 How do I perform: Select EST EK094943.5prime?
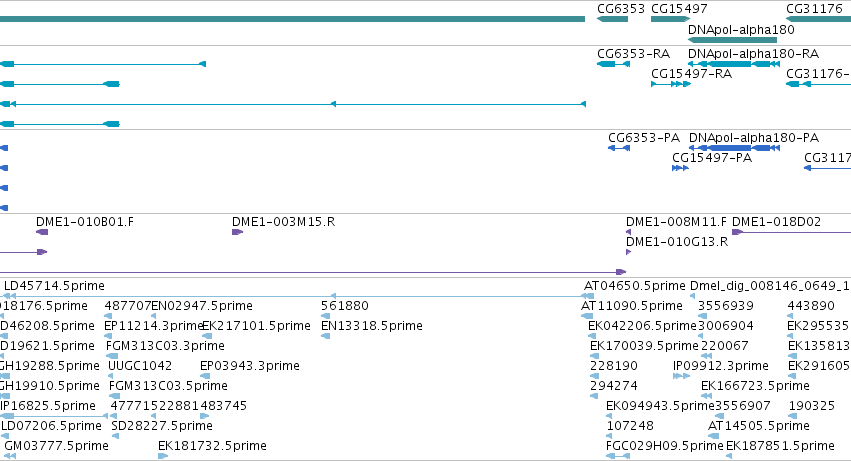pyautogui.click(x=660, y=407)
